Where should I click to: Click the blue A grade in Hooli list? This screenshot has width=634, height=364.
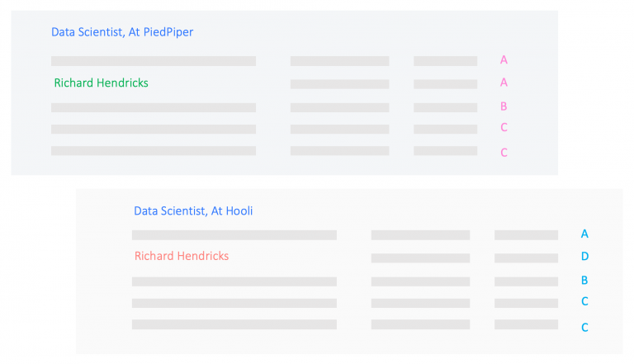coord(584,234)
